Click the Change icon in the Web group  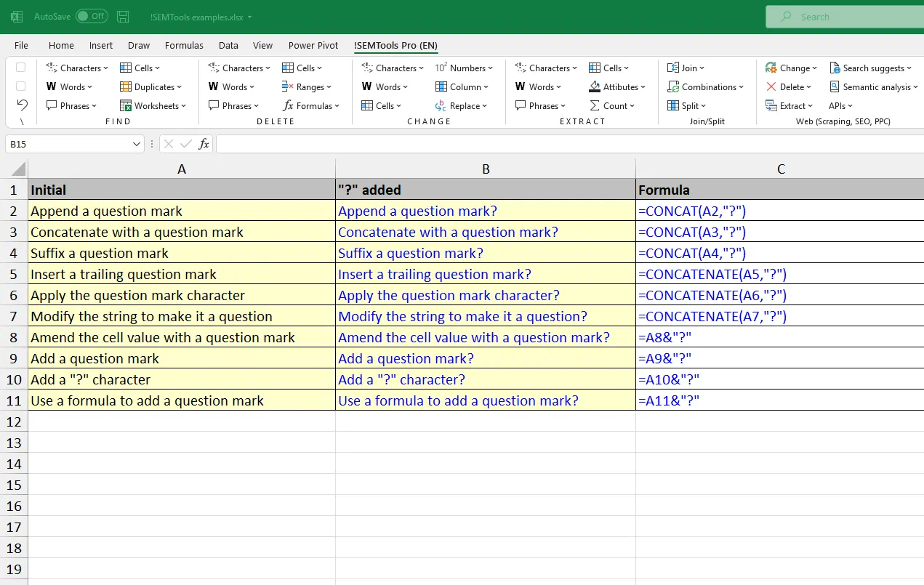click(771, 68)
